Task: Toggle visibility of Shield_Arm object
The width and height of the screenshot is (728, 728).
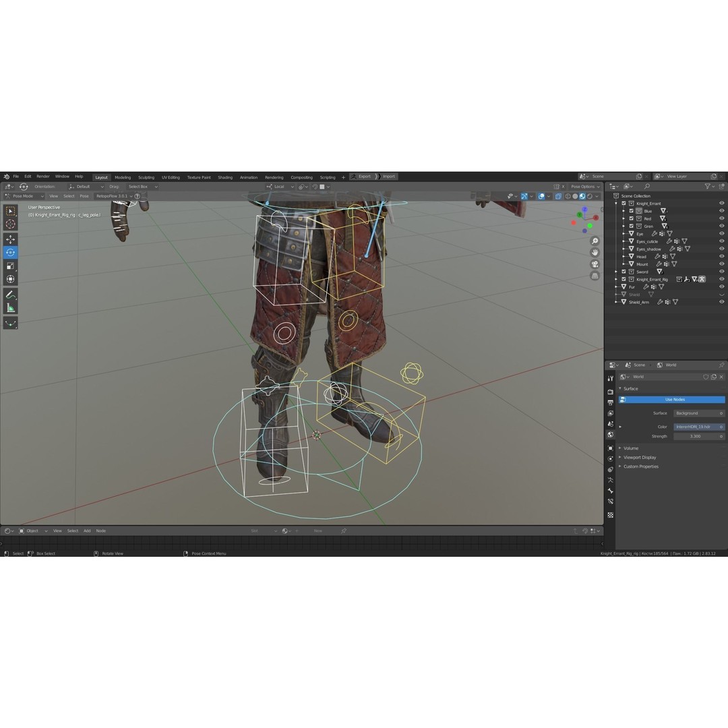Action: (721, 302)
